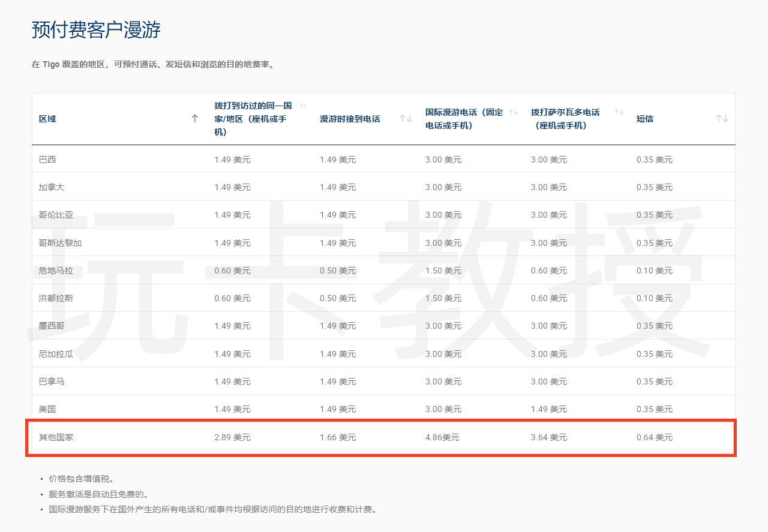The height and width of the screenshot is (532, 768).
Task: Click the 美国 row label
Action: [x=47, y=409]
